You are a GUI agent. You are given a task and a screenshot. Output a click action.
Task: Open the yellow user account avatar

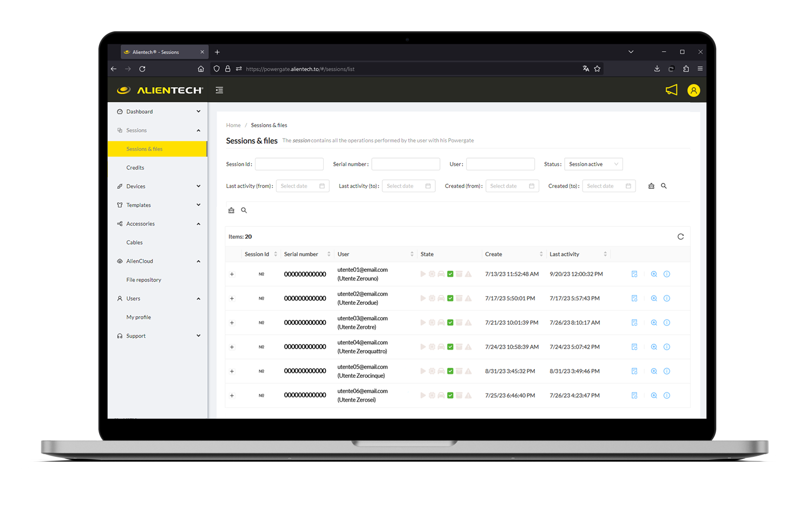click(x=693, y=90)
